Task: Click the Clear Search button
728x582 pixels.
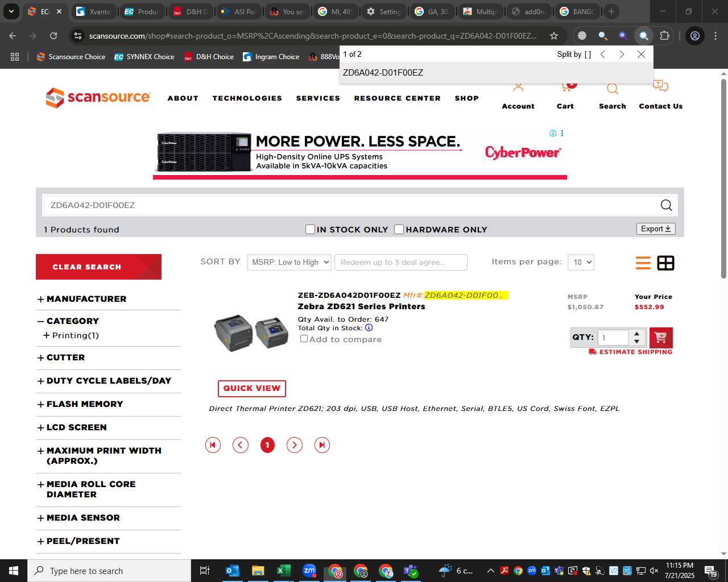Action: (98, 267)
